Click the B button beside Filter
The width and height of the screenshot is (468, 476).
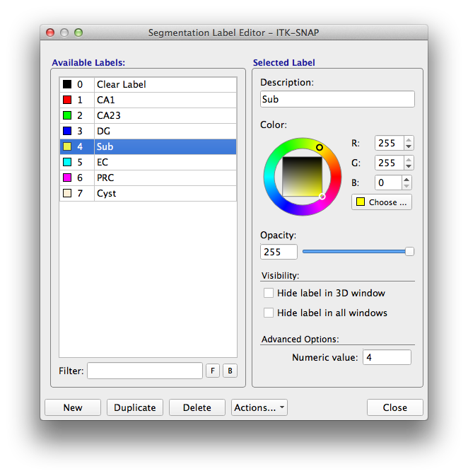[x=230, y=371]
